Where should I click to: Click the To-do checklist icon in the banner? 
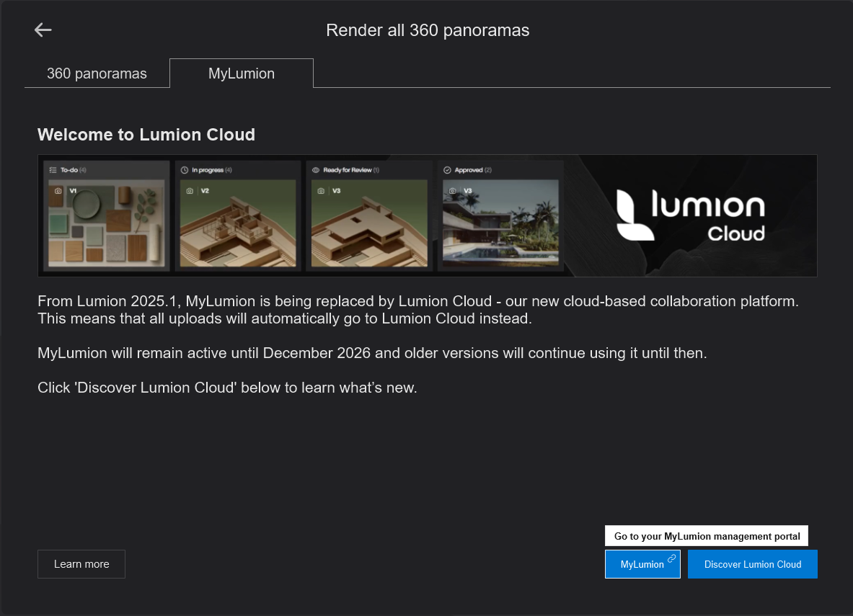tap(53, 170)
